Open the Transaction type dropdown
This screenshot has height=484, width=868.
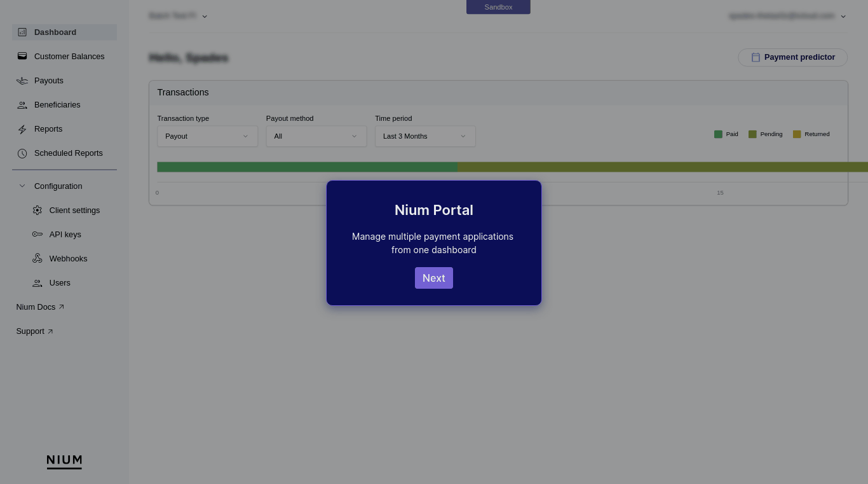pyautogui.click(x=207, y=136)
